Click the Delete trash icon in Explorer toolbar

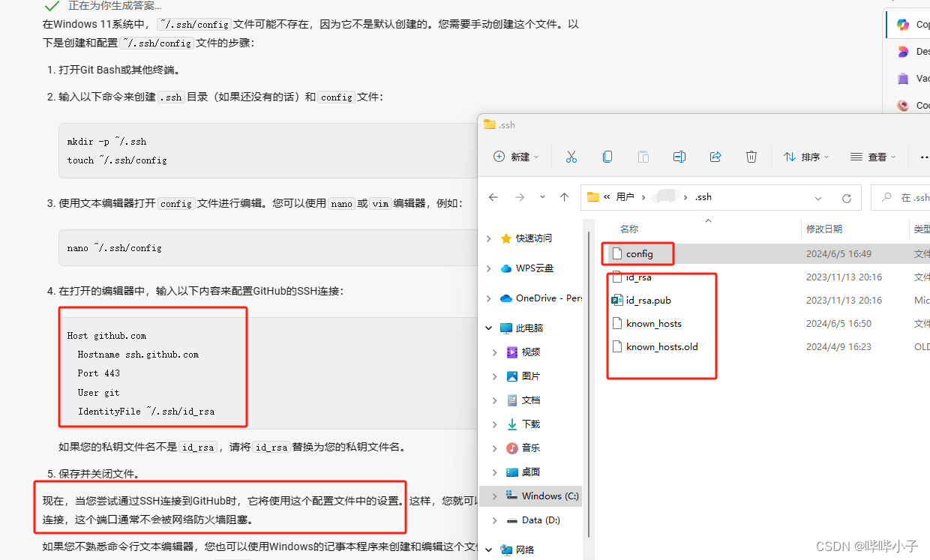click(751, 157)
